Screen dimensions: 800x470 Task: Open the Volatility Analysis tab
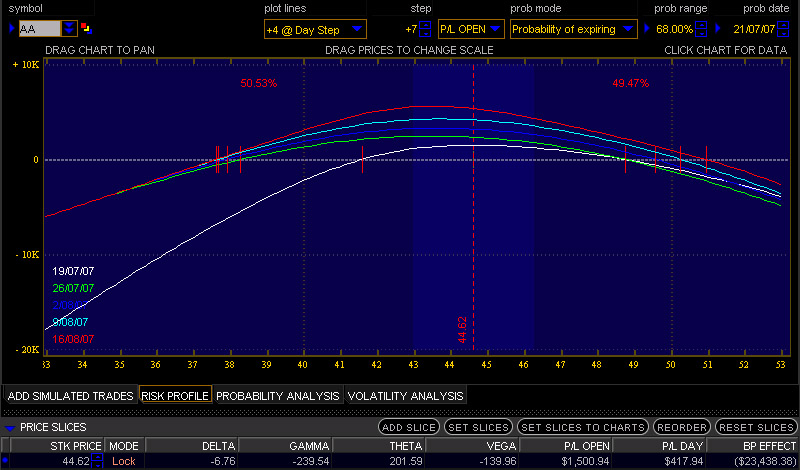[406, 395]
